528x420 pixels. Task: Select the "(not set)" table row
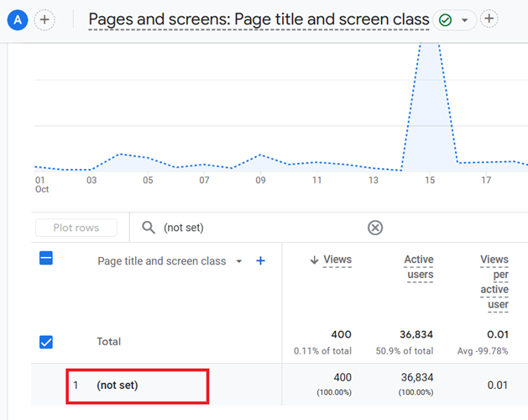tap(117, 385)
